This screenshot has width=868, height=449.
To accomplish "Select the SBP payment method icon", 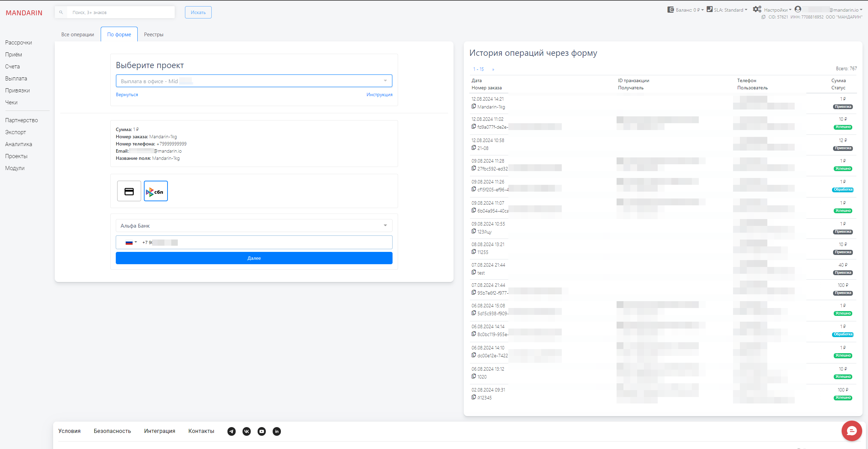I will [x=156, y=191].
